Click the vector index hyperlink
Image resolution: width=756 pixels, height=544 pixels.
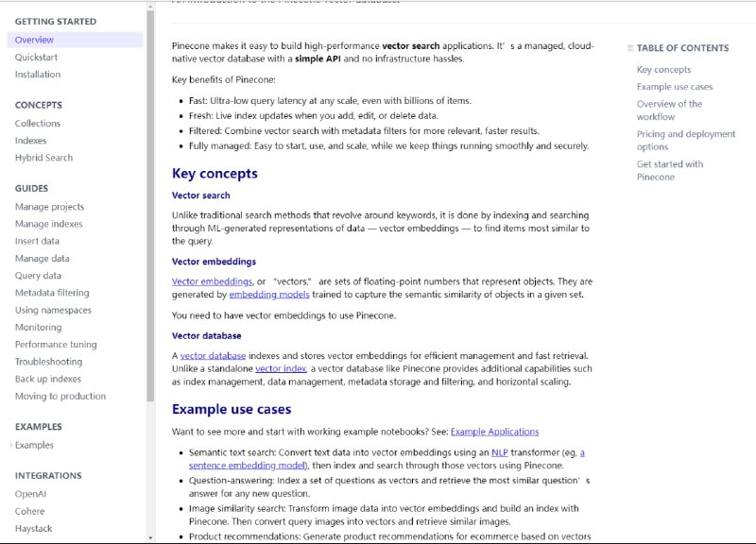(281, 368)
